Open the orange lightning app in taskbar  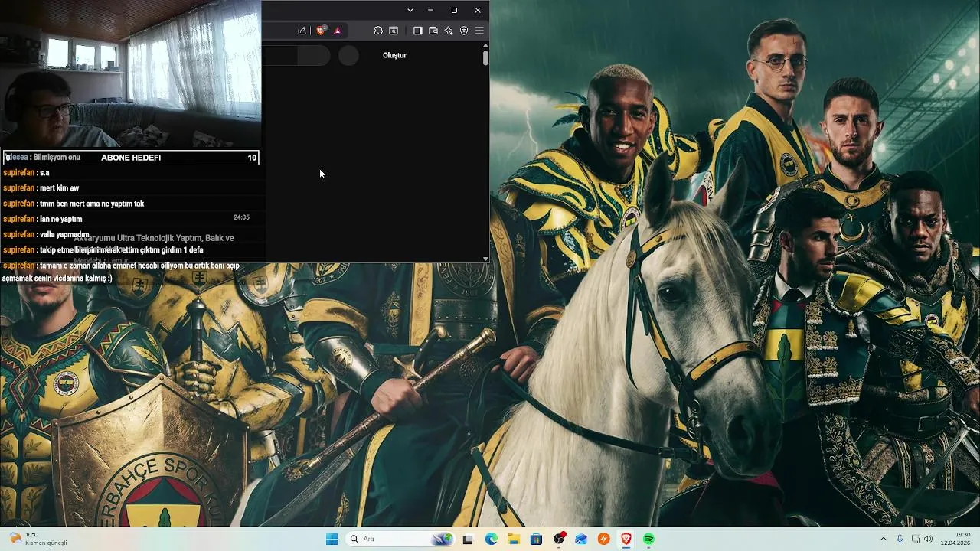point(604,539)
